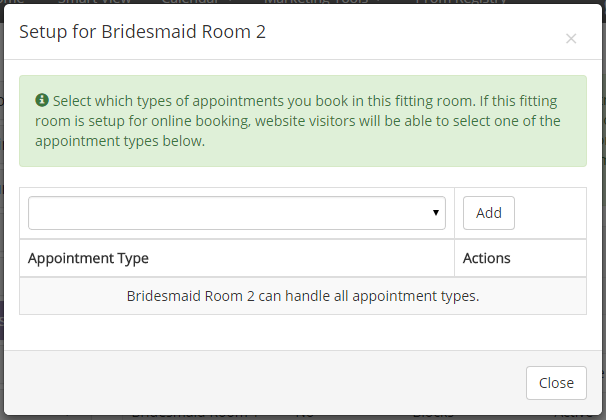The image size is (606, 420).
Task: Click the green info circle icon
Action: pyautogui.click(x=42, y=100)
